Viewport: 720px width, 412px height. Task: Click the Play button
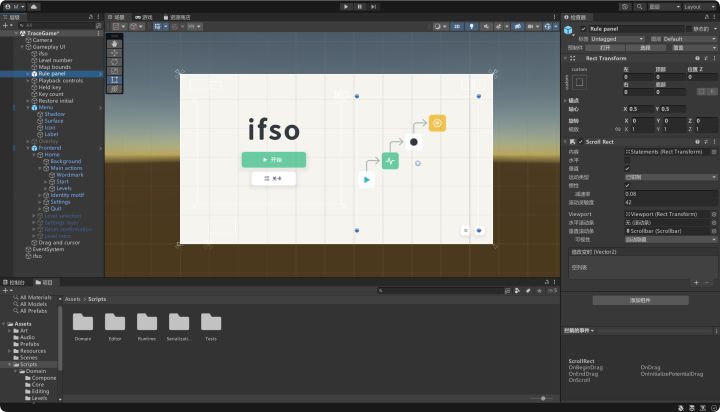346,7
